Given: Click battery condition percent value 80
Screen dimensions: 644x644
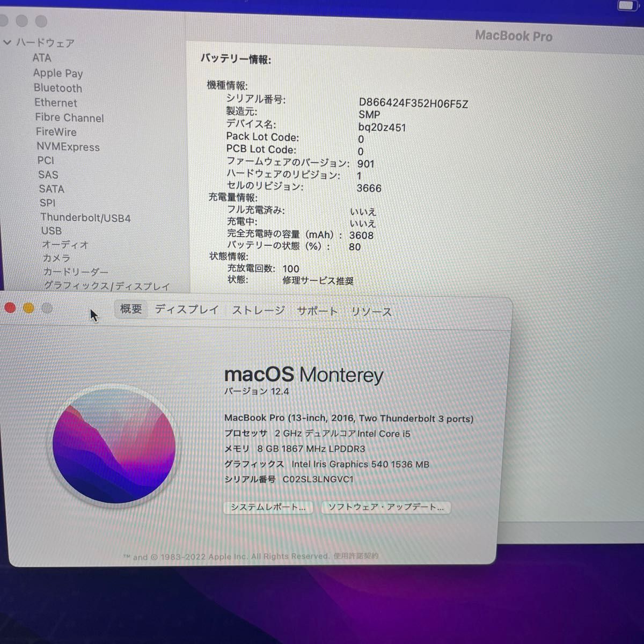Looking at the screenshot, I should pos(355,247).
